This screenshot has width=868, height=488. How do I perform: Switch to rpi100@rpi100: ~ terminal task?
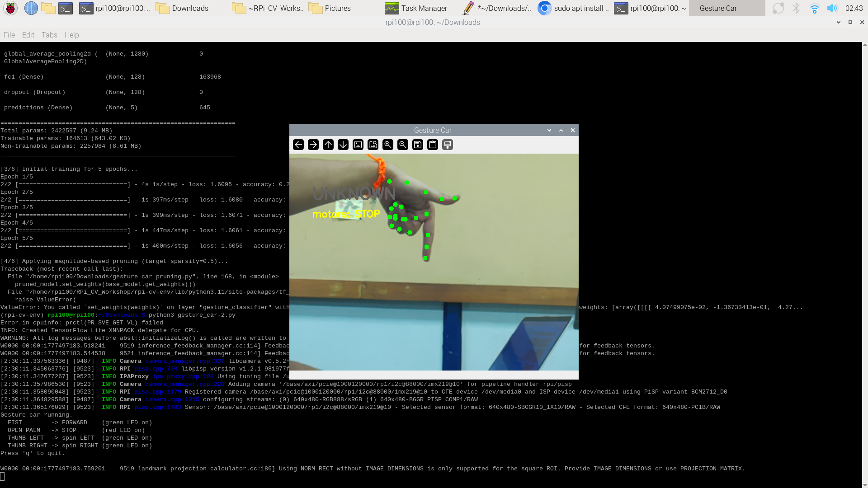pyautogui.click(x=649, y=8)
